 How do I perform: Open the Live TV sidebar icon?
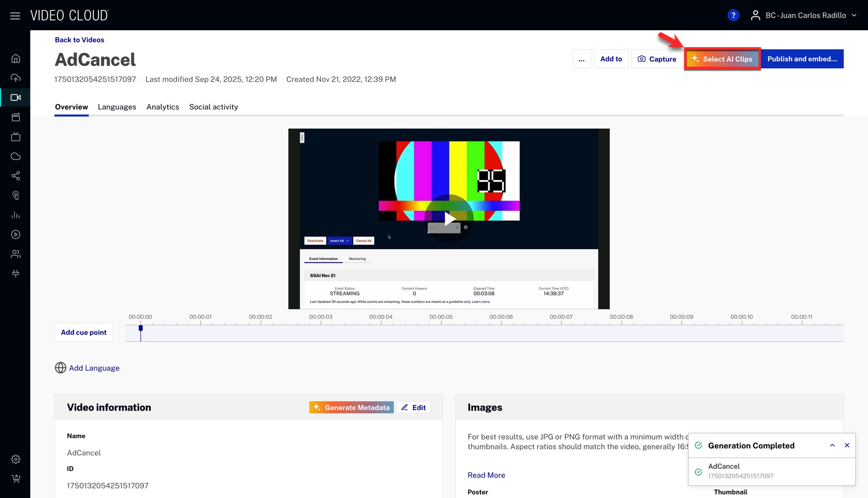[16, 137]
